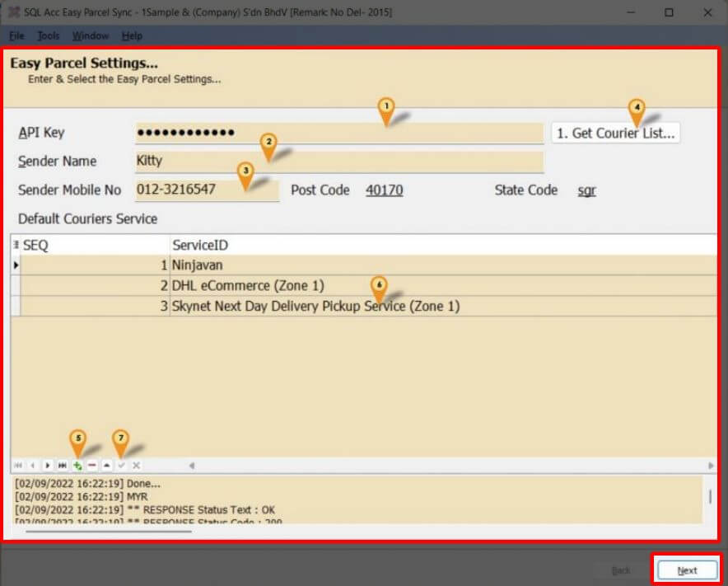Screen dimensions: 728x586
Task: Go to next record in courier navigator
Action: click(x=48, y=465)
